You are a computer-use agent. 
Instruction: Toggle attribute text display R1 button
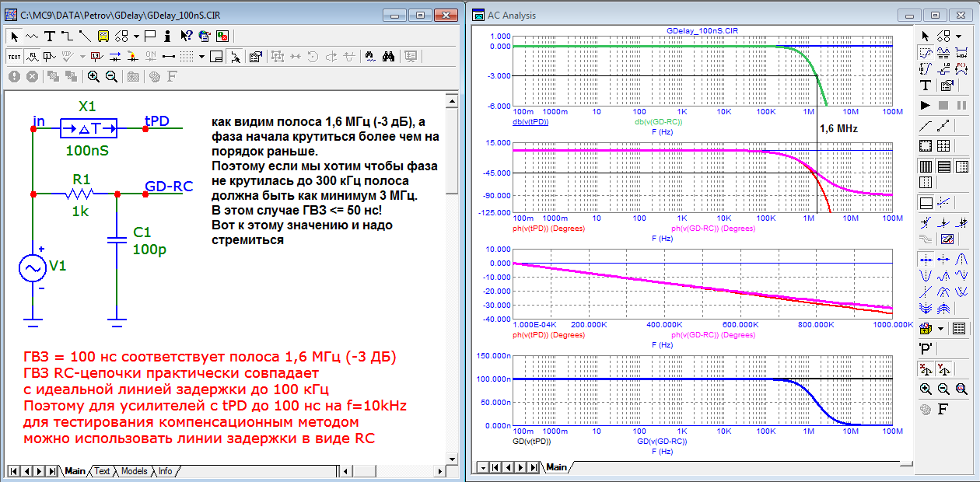(33, 57)
